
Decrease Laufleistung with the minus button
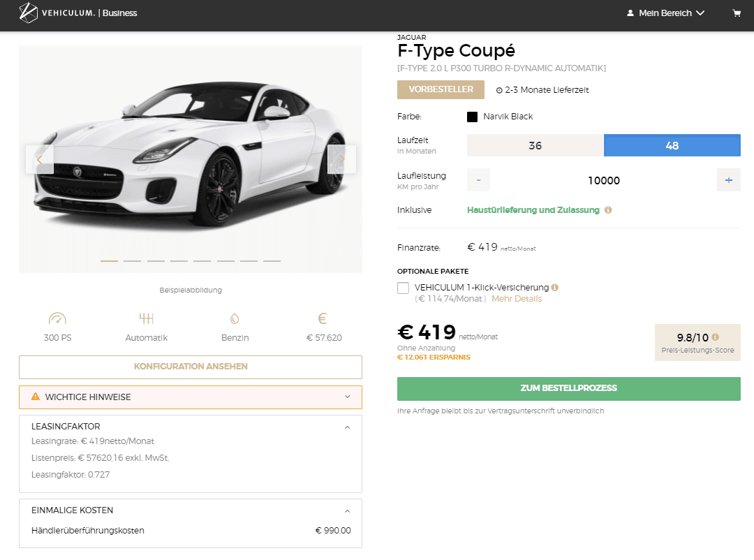pyautogui.click(x=478, y=180)
